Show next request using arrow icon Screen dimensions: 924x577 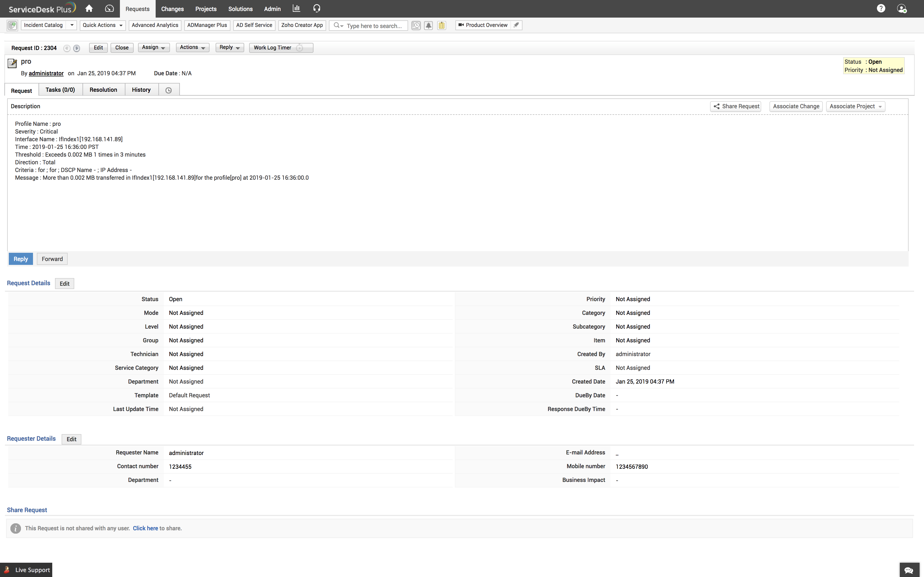point(77,48)
